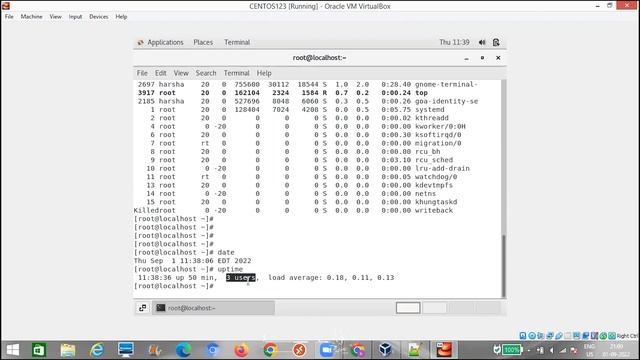This screenshot has width=640, height=360.
Task: Select root@localhost task in bottom window list
Action: click(213, 308)
